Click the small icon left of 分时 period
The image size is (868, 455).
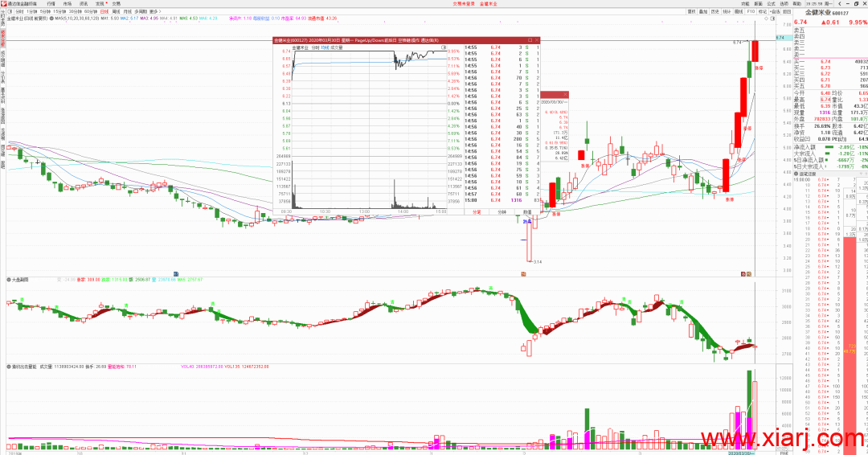[10, 11]
